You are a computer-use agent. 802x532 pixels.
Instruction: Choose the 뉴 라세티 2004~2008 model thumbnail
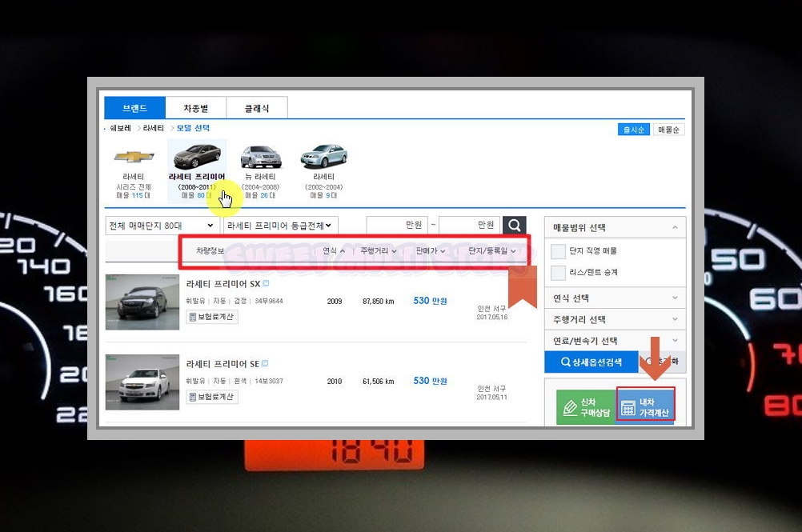point(260,171)
